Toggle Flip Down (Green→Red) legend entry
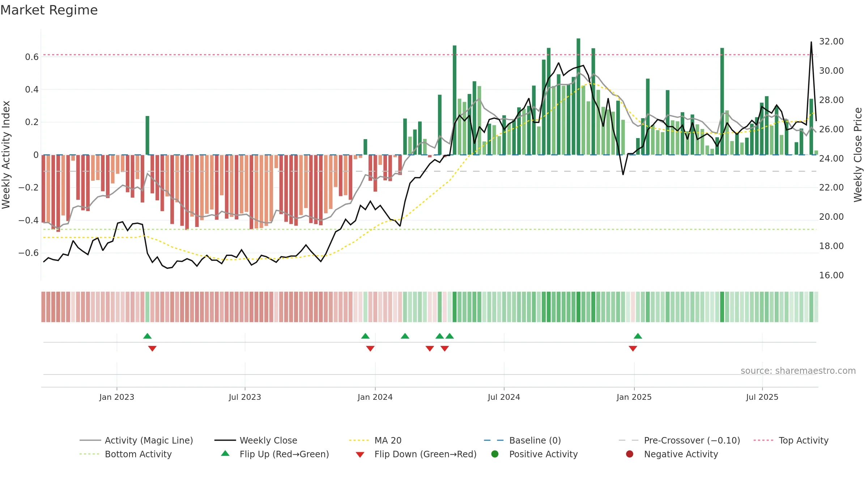The width and height of the screenshot is (868, 488). pos(416,454)
